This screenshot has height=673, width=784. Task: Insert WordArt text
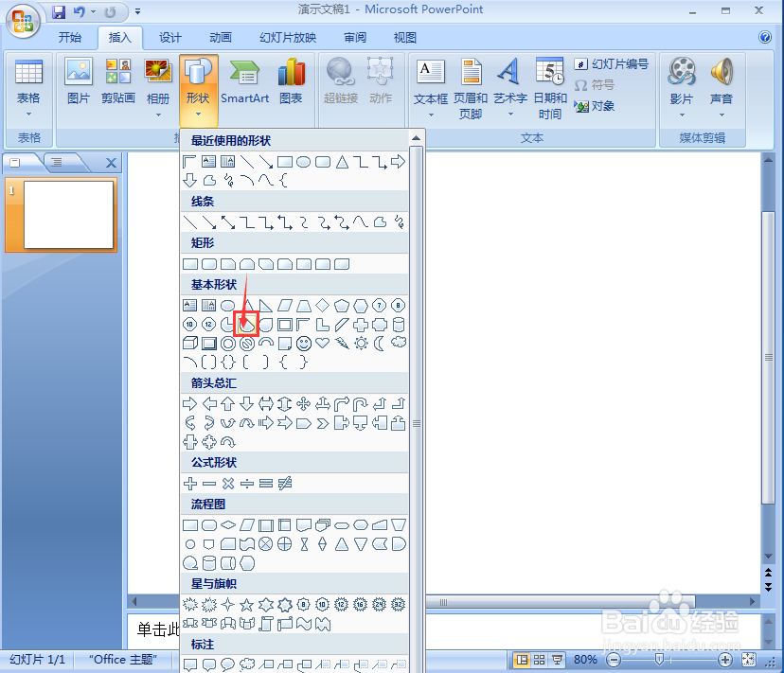[510, 88]
